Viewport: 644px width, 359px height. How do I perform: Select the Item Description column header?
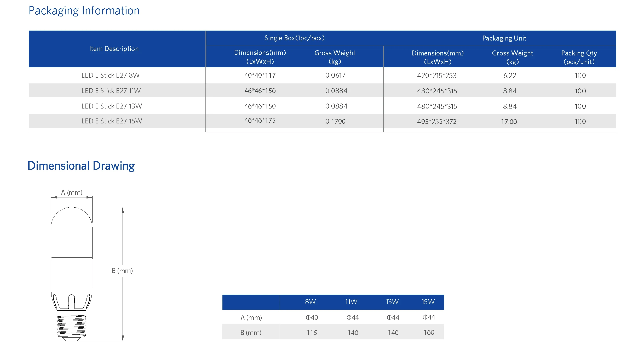tap(114, 49)
